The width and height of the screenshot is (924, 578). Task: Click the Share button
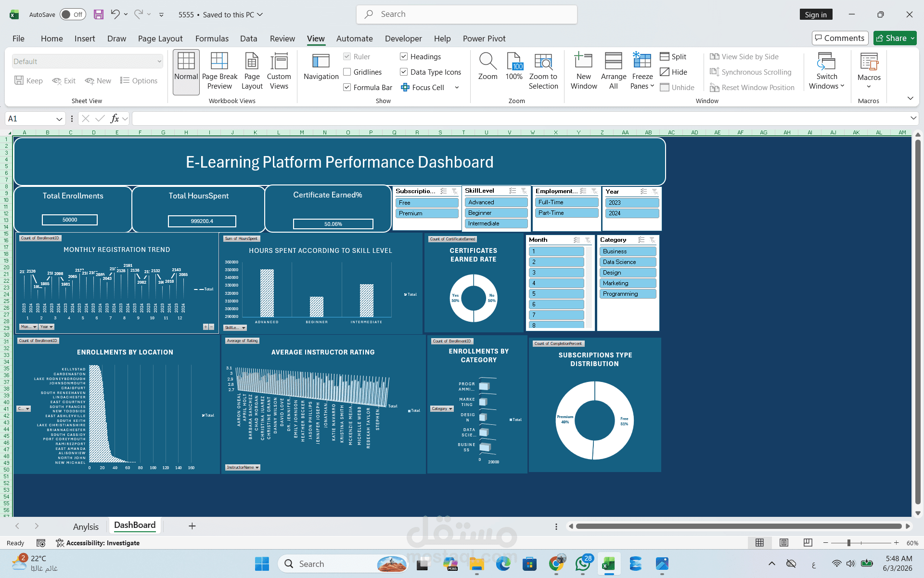pos(895,38)
